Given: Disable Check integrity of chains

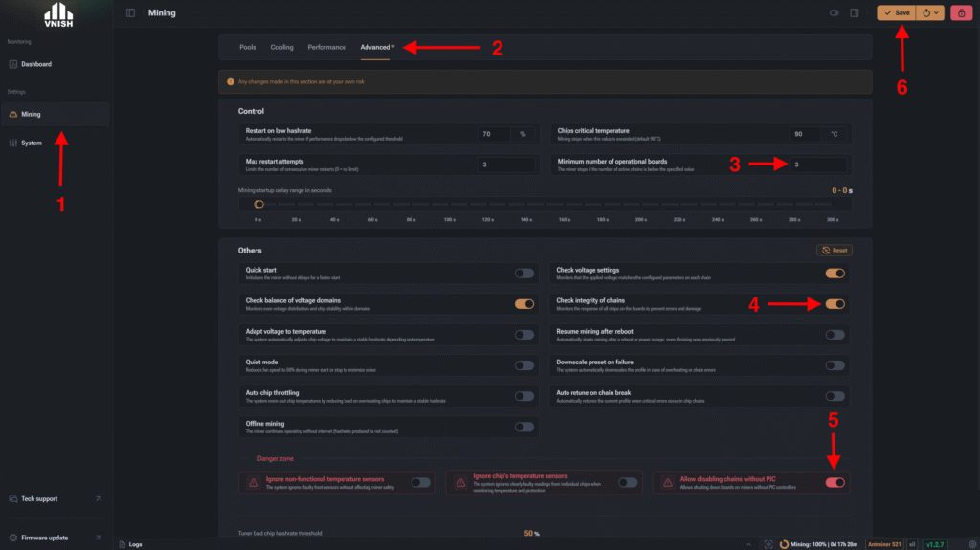Looking at the screenshot, I should 835,304.
